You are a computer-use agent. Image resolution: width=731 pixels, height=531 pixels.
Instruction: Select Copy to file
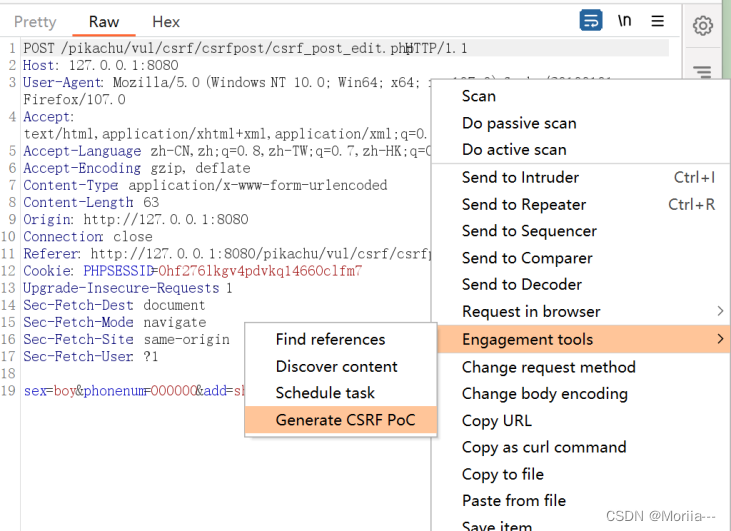pos(580,474)
